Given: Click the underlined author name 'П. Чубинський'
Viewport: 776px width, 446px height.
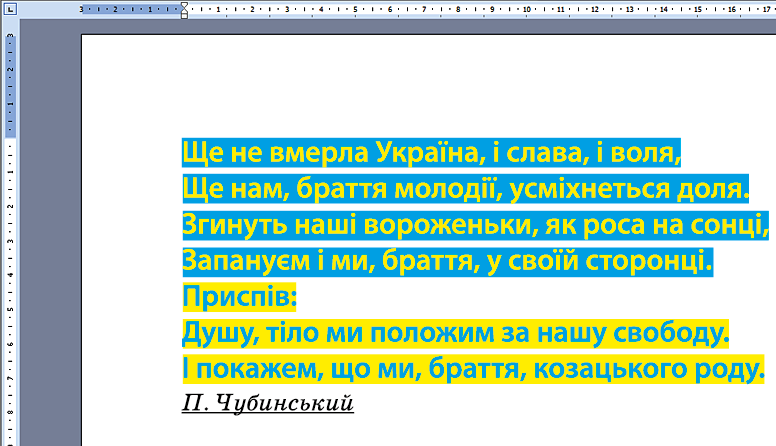Looking at the screenshot, I should pyautogui.click(x=268, y=403).
